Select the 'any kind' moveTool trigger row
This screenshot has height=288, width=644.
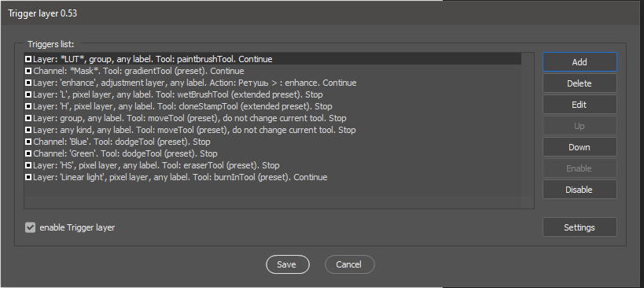tap(273, 131)
